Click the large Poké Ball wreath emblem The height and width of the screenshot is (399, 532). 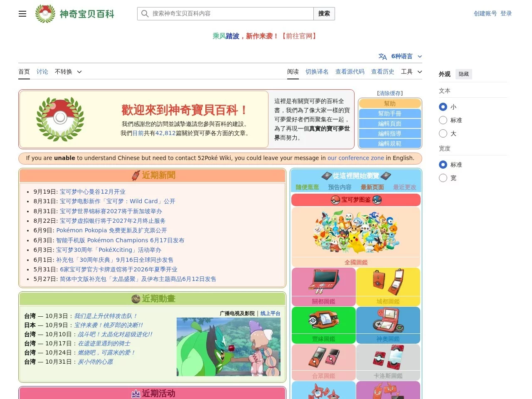[60, 119]
